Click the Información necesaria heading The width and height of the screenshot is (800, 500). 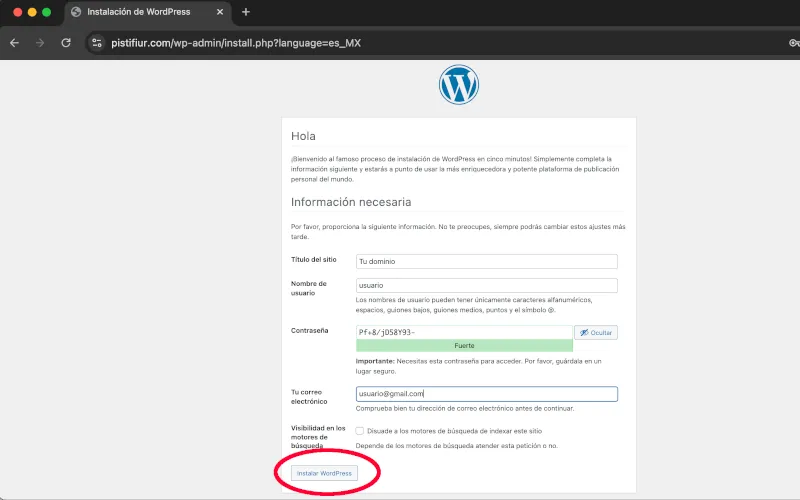click(x=351, y=202)
